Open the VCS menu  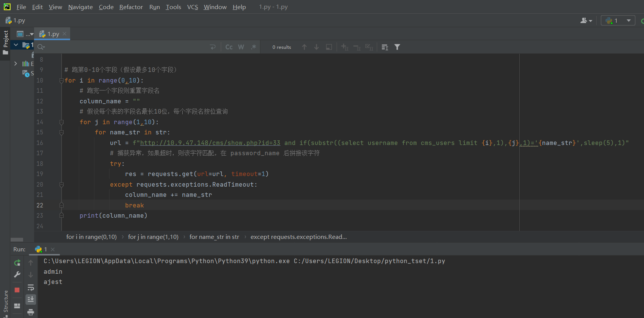[193, 7]
